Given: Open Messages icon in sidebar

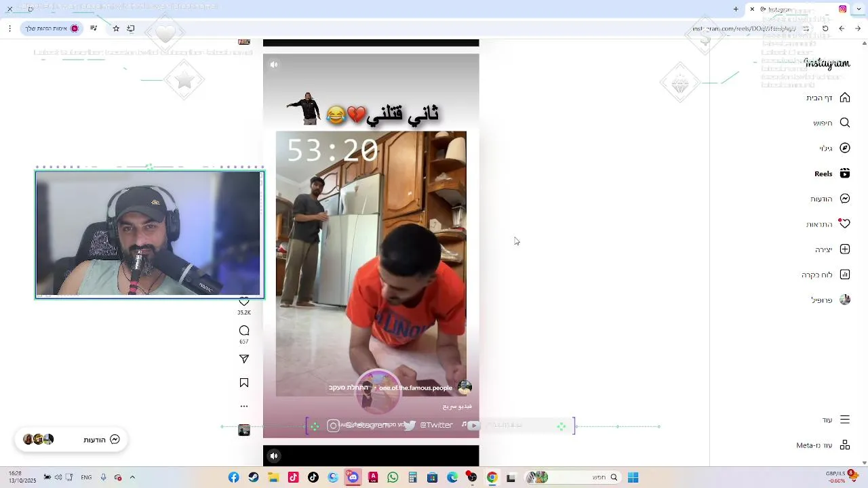Looking at the screenshot, I should point(845,199).
